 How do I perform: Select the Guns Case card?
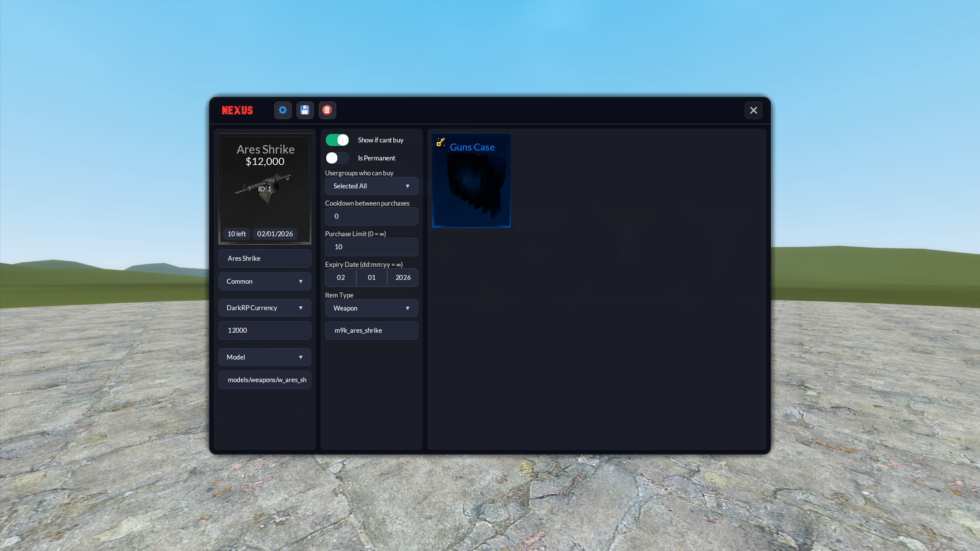pos(471,180)
